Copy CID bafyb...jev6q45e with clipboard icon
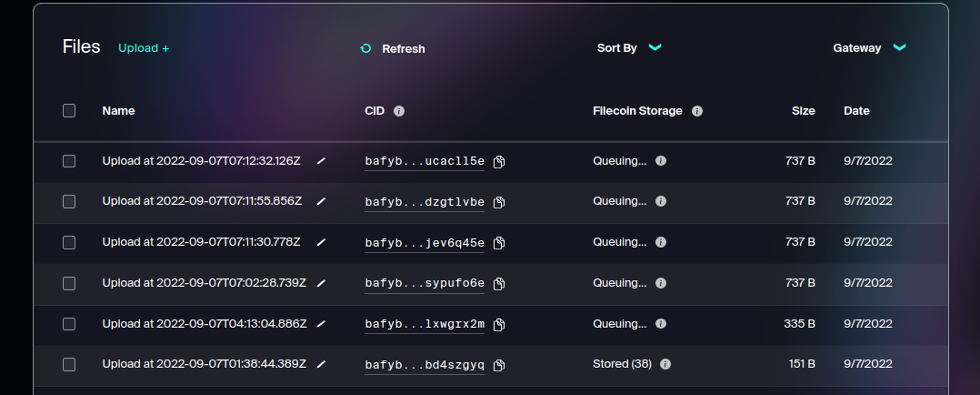Image resolution: width=980 pixels, height=395 pixels. tap(499, 243)
